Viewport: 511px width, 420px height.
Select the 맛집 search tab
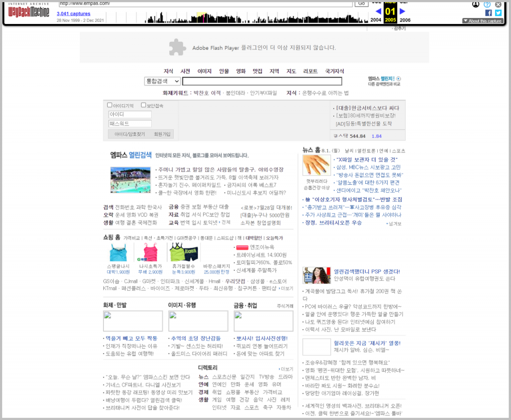click(x=257, y=71)
